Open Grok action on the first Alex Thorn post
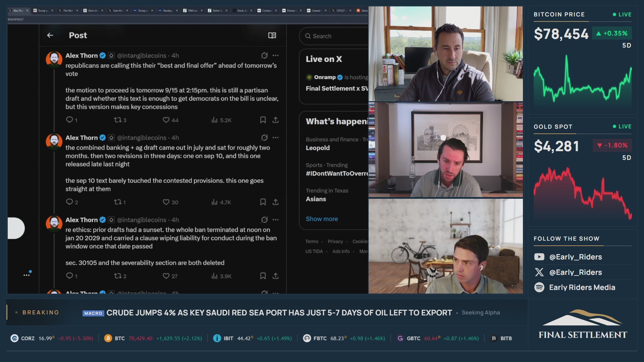Screen dimensions: 644x362 click(x=264, y=55)
